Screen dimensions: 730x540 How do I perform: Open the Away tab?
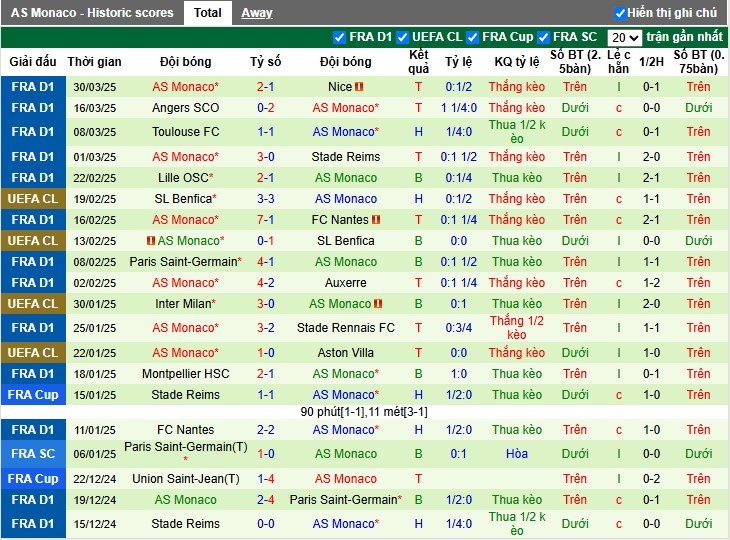tap(257, 13)
